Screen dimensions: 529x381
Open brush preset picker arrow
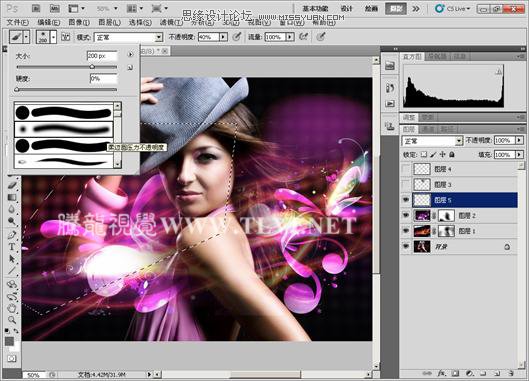click(x=54, y=36)
